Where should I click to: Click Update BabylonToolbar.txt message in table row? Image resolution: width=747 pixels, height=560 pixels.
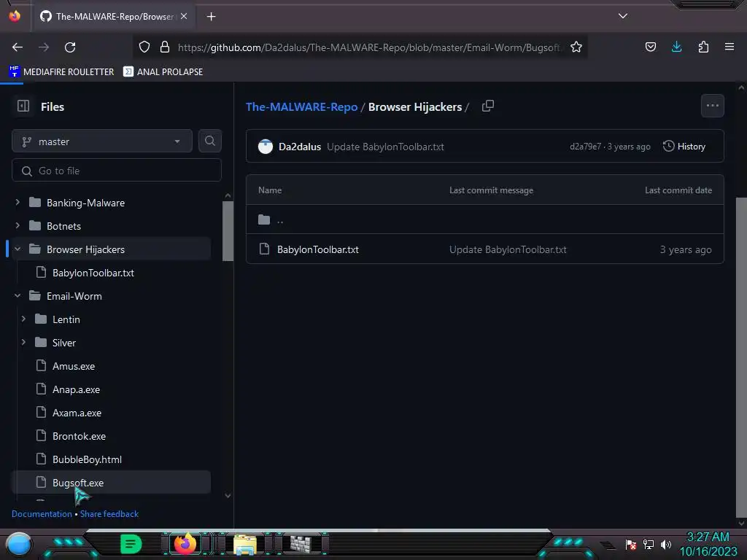point(508,249)
